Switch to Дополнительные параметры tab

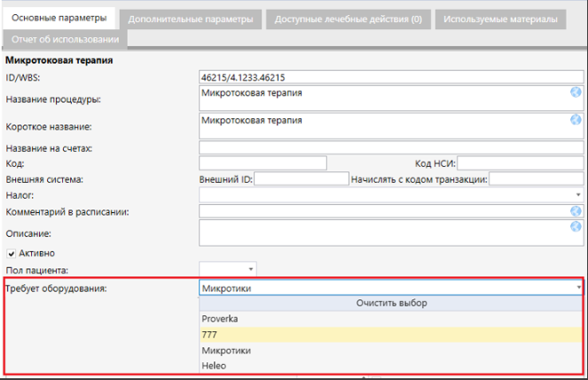point(189,18)
